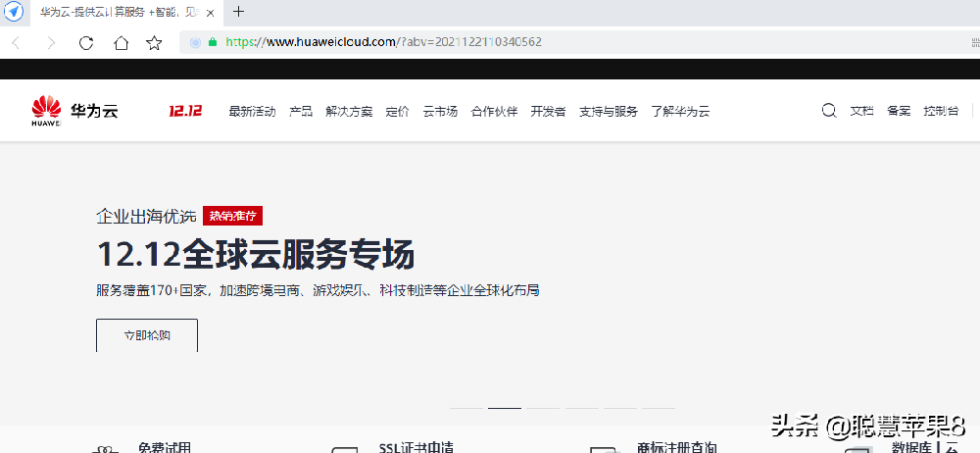Open the 云市场 menu

pos(440,112)
